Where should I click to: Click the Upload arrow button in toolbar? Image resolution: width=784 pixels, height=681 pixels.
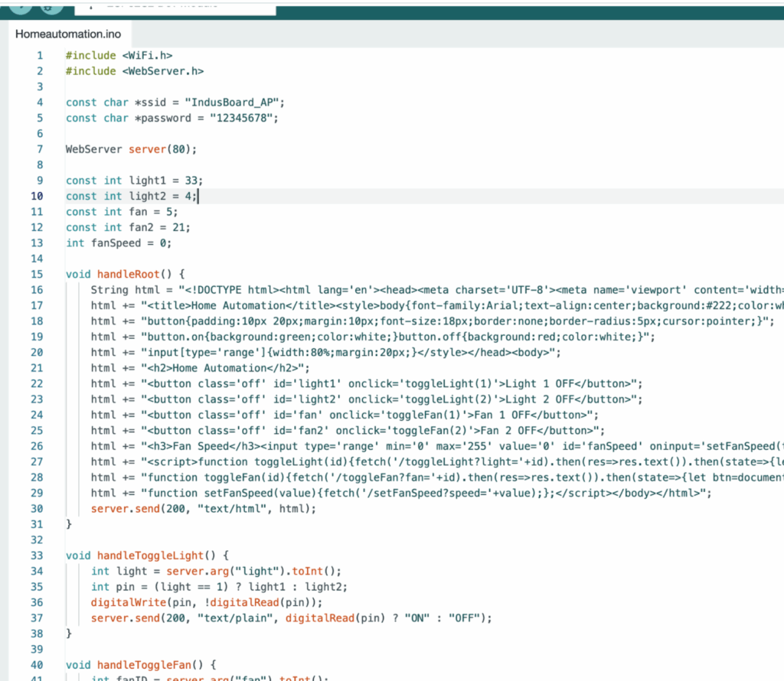[x=21, y=4]
